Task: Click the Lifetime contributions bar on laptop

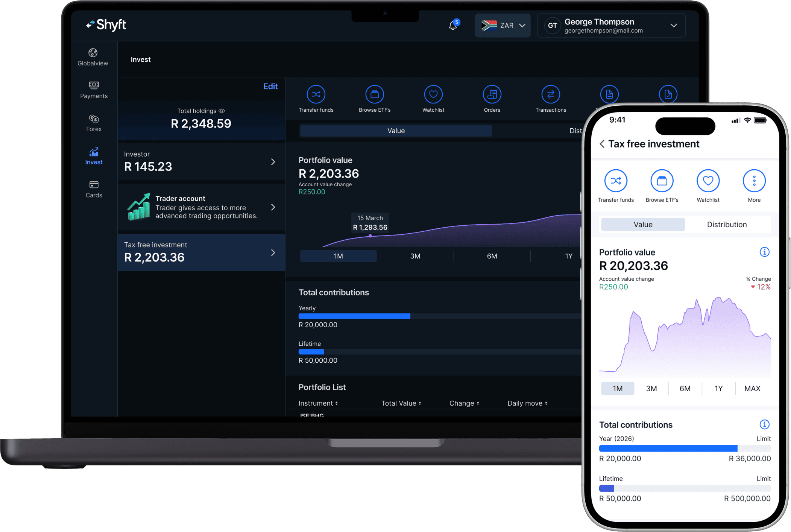Action: pos(440,352)
